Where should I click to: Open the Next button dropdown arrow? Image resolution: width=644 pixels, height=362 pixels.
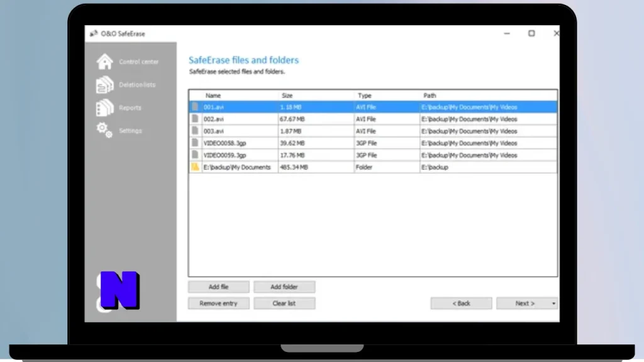(553, 304)
